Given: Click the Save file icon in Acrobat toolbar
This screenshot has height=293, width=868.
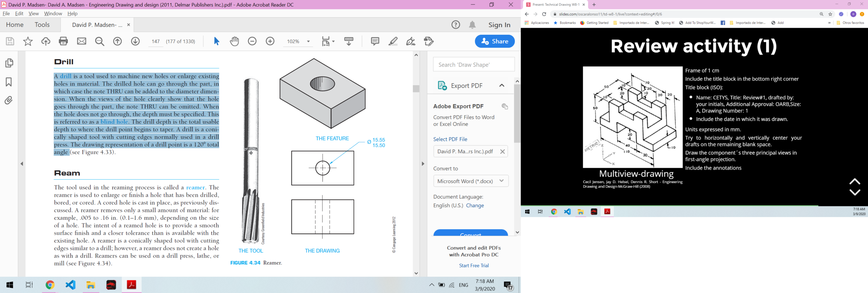Looking at the screenshot, I should point(10,41).
